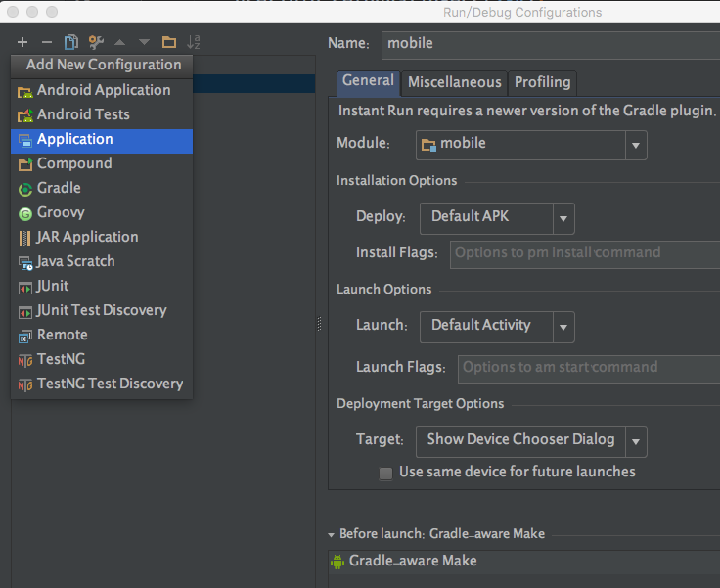This screenshot has width=720, height=588.
Task: Click the sort configurations alphabetically icon
Action: click(194, 42)
